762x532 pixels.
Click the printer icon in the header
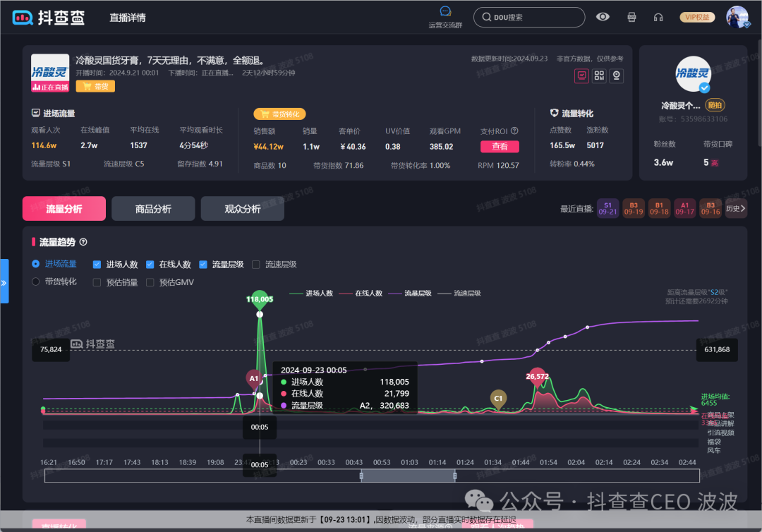631,18
